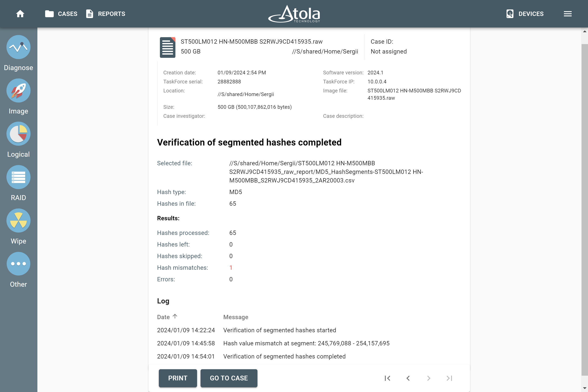
Task: Click the selected file CSV path
Action: (x=326, y=172)
